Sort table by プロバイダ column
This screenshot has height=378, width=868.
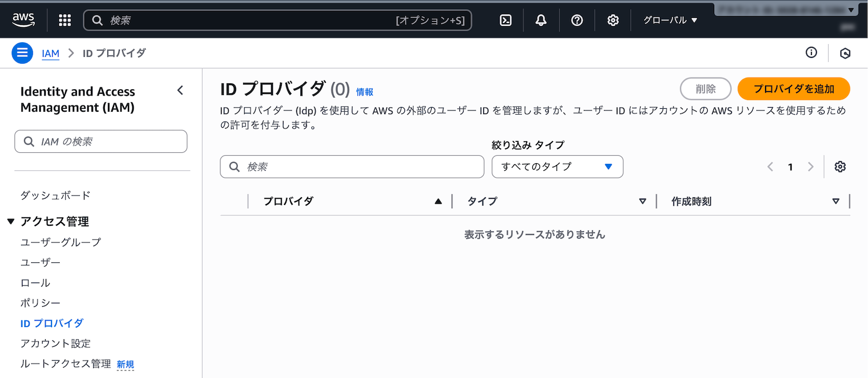[350, 201]
